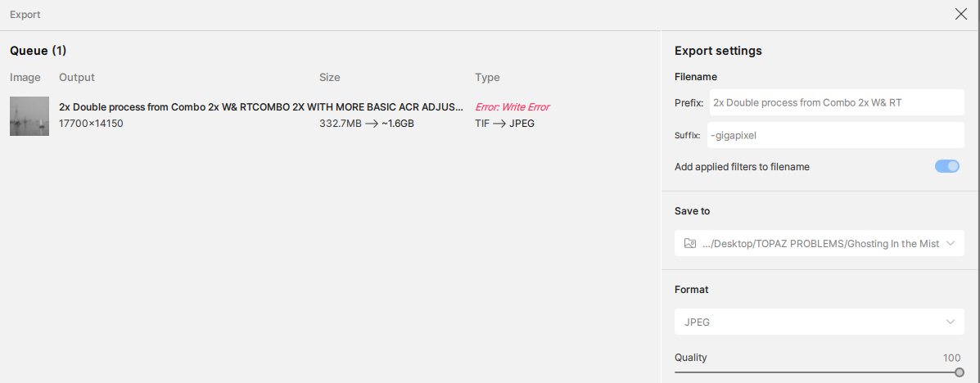Click the Size column header
Image resolution: width=980 pixels, height=383 pixels.
[330, 78]
